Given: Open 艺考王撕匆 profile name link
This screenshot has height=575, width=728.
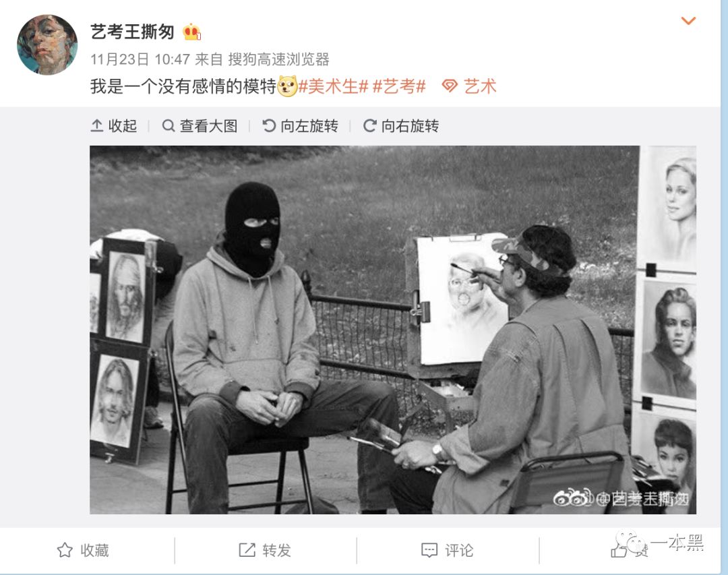Looking at the screenshot, I should pos(132,32).
